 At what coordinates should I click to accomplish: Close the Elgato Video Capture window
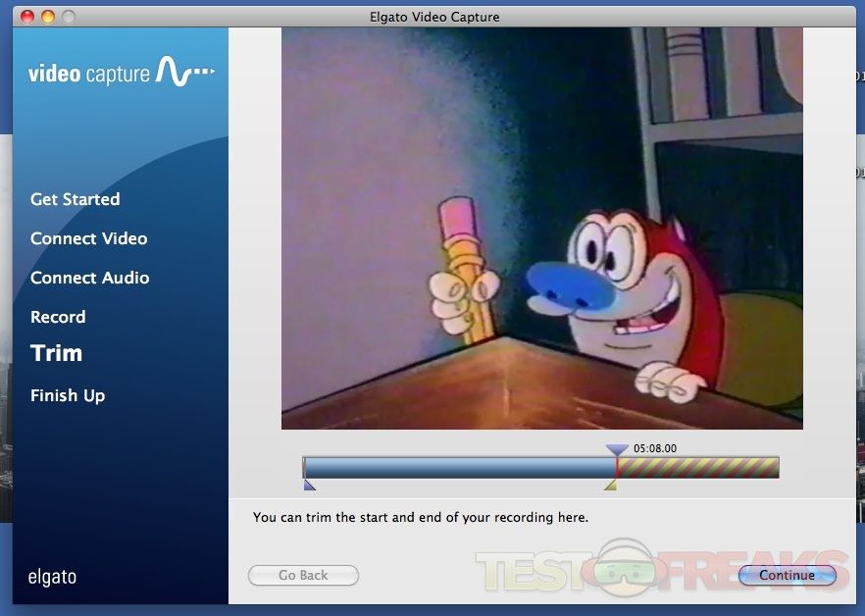tap(26, 17)
